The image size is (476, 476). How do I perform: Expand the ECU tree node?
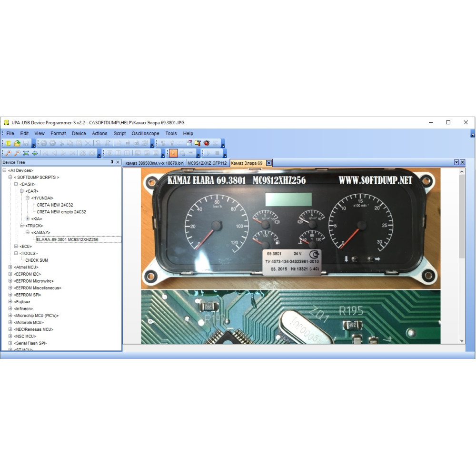(16, 247)
